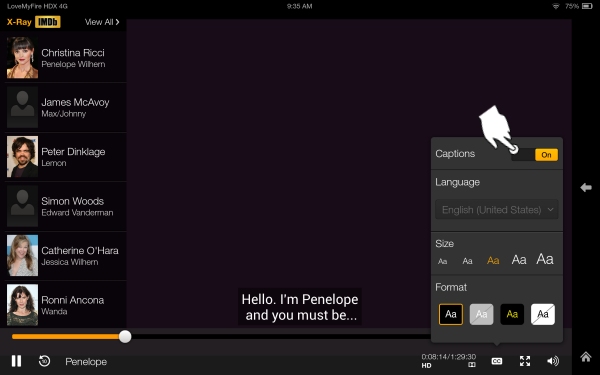Tap the home icon on the side bar

[x=586, y=357]
